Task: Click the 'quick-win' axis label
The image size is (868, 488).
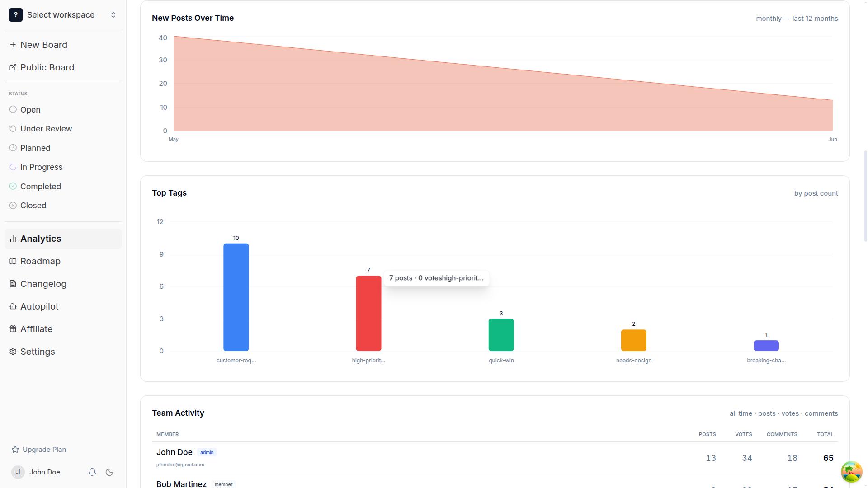Action: (501, 361)
